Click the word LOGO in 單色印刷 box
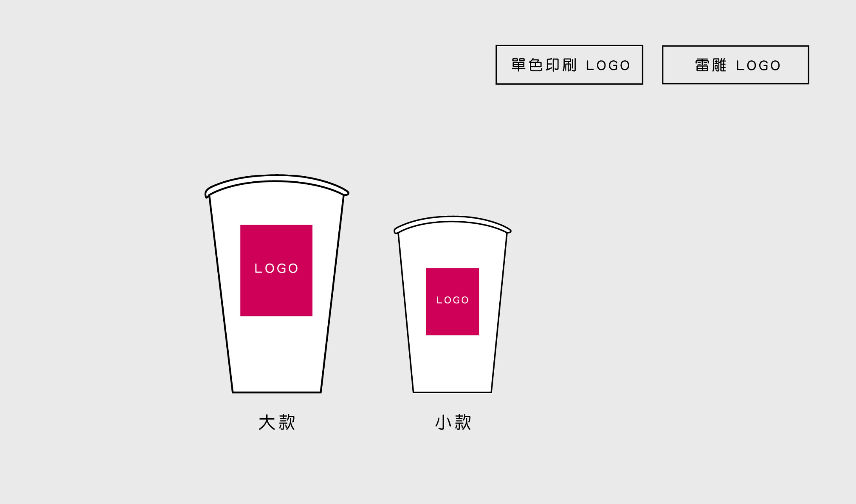This screenshot has height=504, width=856. coord(608,65)
